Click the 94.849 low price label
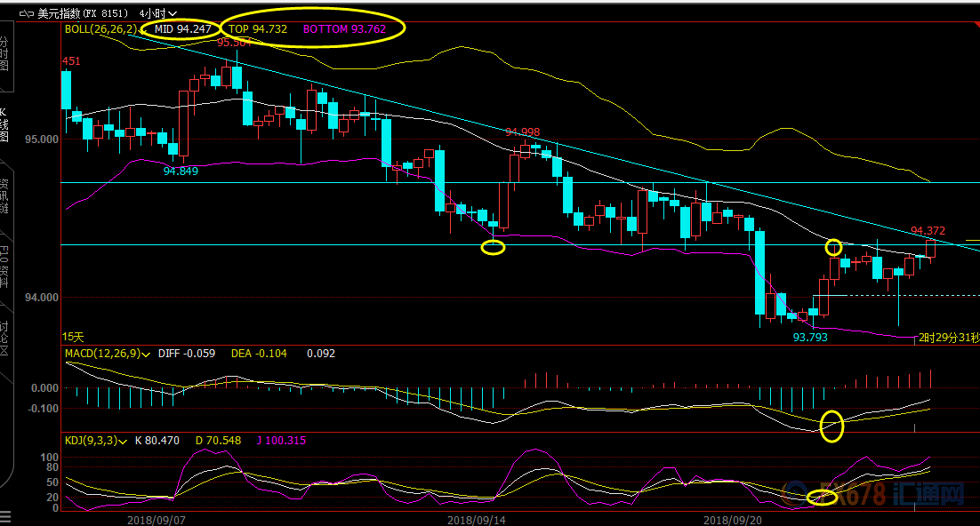 point(181,171)
